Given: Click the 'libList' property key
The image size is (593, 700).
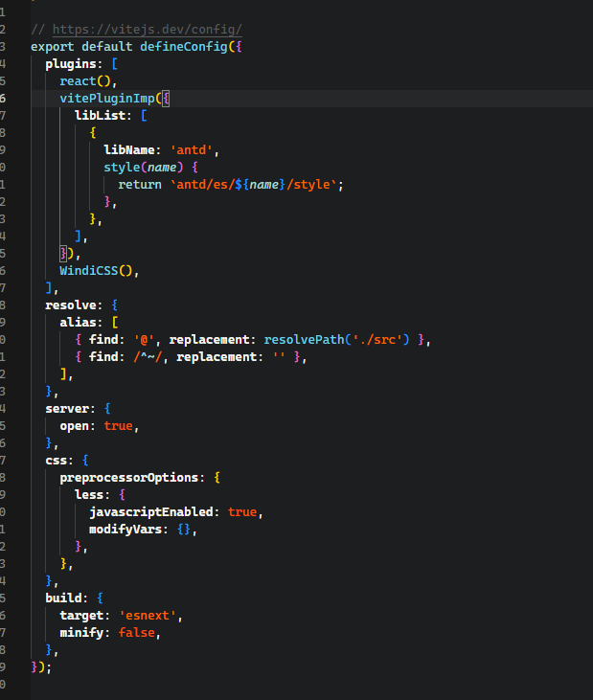Looking at the screenshot, I should (100, 116).
